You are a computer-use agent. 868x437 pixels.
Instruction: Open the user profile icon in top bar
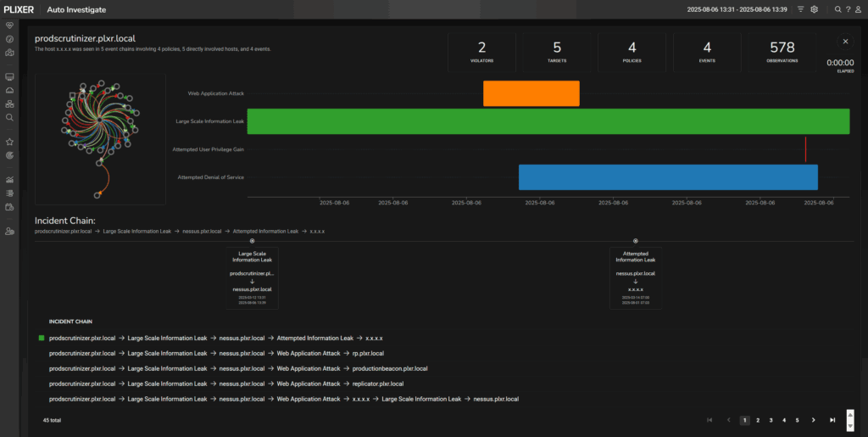[859, 9]
